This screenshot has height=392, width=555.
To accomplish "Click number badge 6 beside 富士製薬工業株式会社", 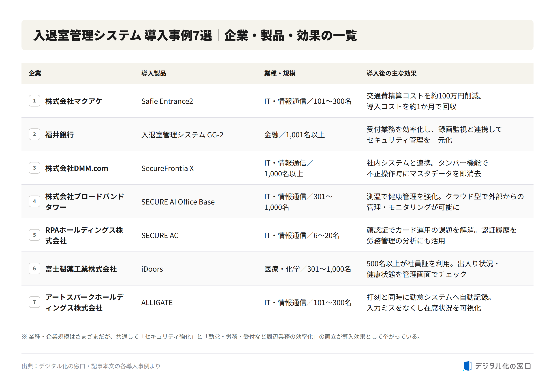I will click(x=34, y=268).
